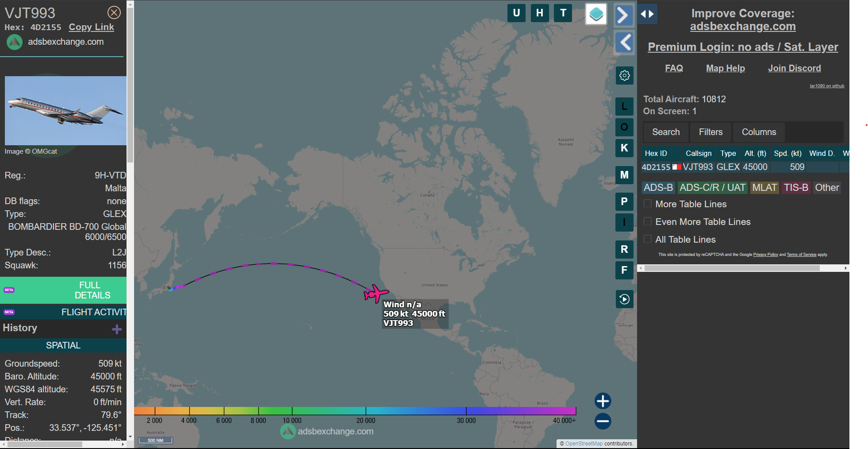Toggle the Other source filter
Image resolution: width=868 pixels, height=449 pixels.
coord(827,188)
